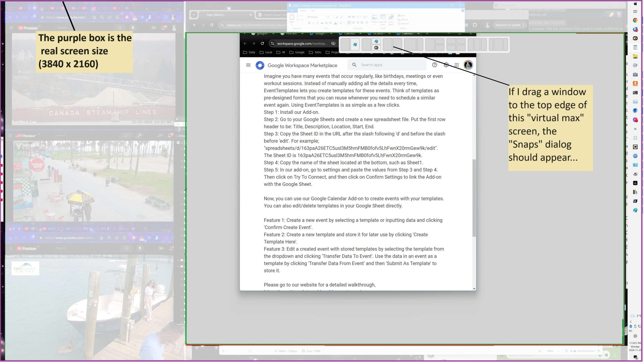The height and width of the screenshot is (364, 644).
Task: Click the YouTube voice search microphone icon
Action: (x=133, y=28)
